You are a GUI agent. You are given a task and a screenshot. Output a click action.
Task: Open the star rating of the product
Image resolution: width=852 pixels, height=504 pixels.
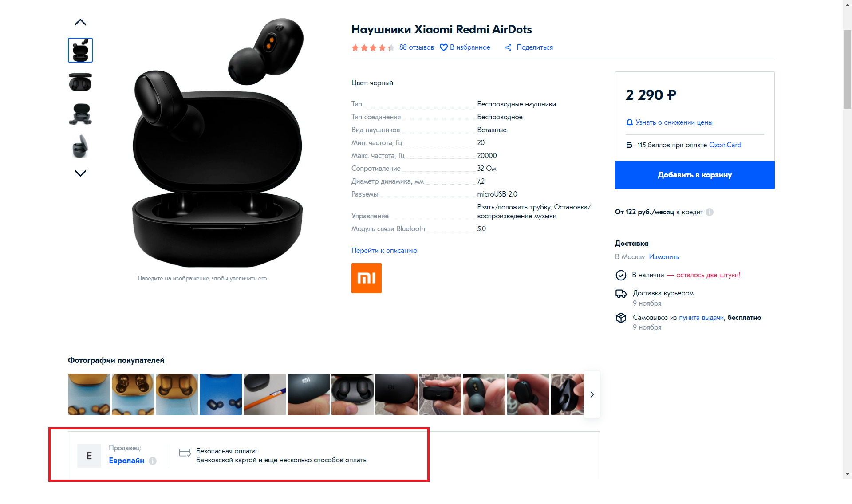click(x=373, y=47)
